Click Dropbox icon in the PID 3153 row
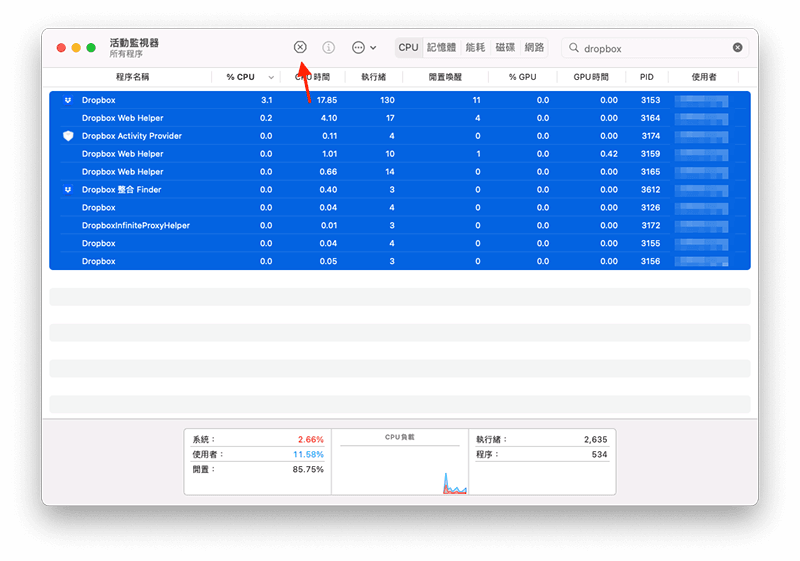Screen dimensions: 800x561 (x=68, y=100)
